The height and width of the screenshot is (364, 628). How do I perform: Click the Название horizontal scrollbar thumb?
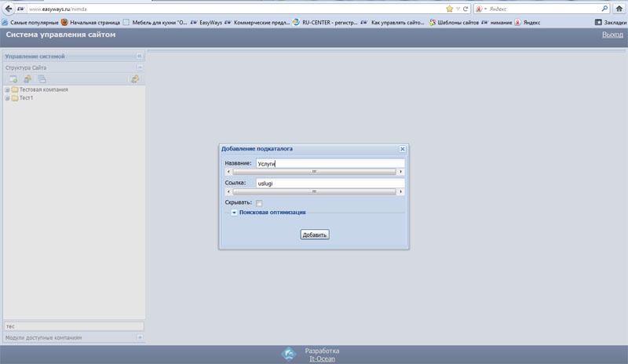click(315, 172)
